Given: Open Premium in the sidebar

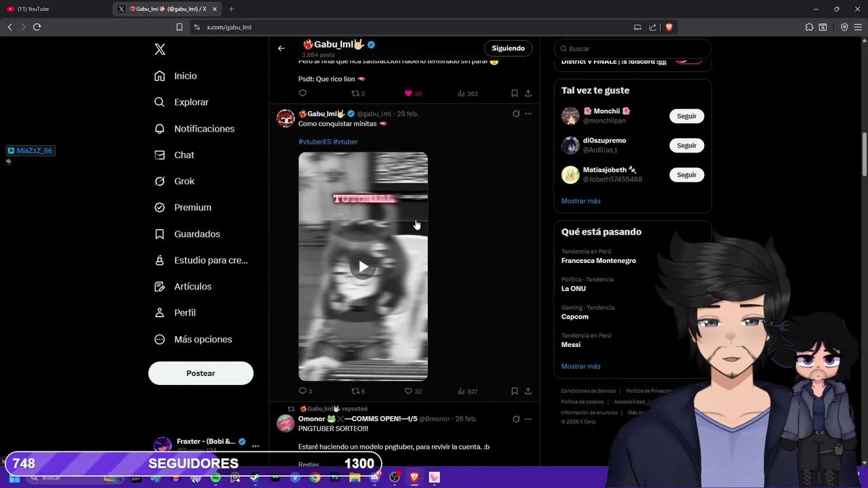Looking at the screenshot, I should pos(183,207).
